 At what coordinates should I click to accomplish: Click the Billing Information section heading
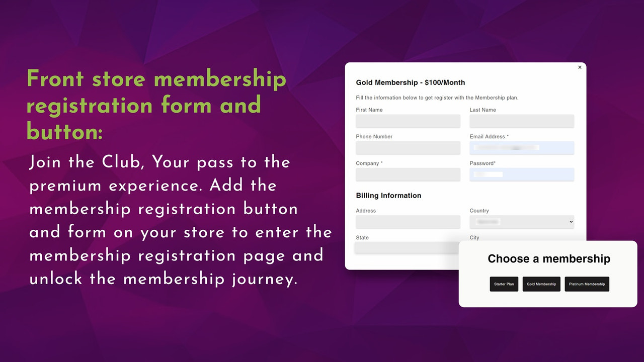(388, 195)
